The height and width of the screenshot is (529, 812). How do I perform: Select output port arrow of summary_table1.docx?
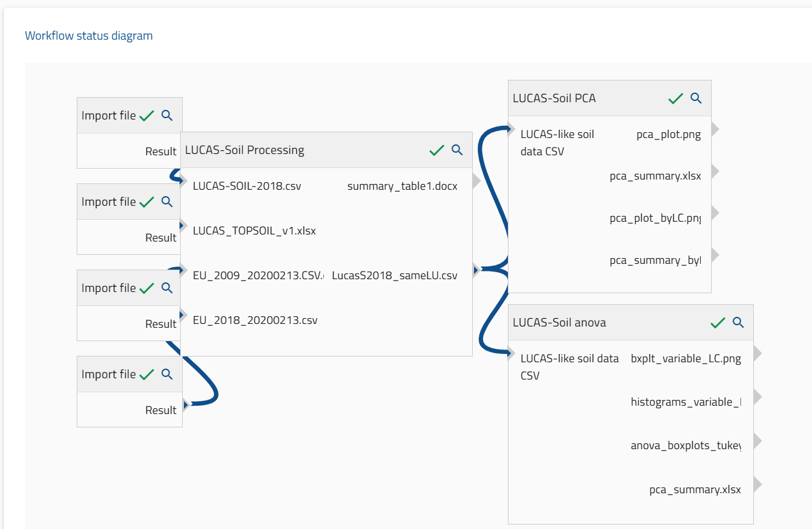pos(476,181)
